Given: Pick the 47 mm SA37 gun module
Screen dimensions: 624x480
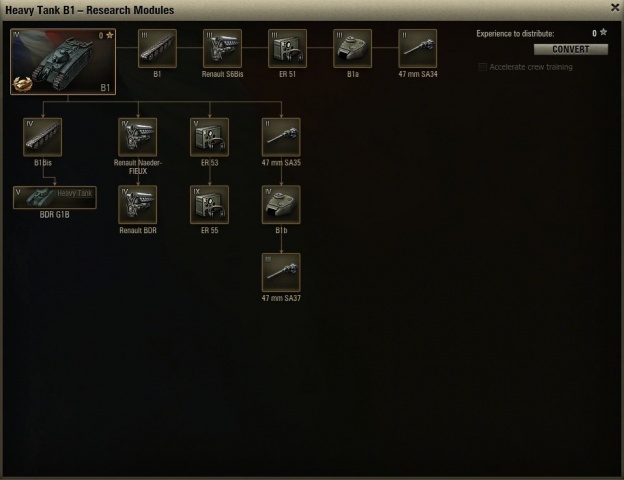Looking at the screenshot, I should click(x=281, y=272).
